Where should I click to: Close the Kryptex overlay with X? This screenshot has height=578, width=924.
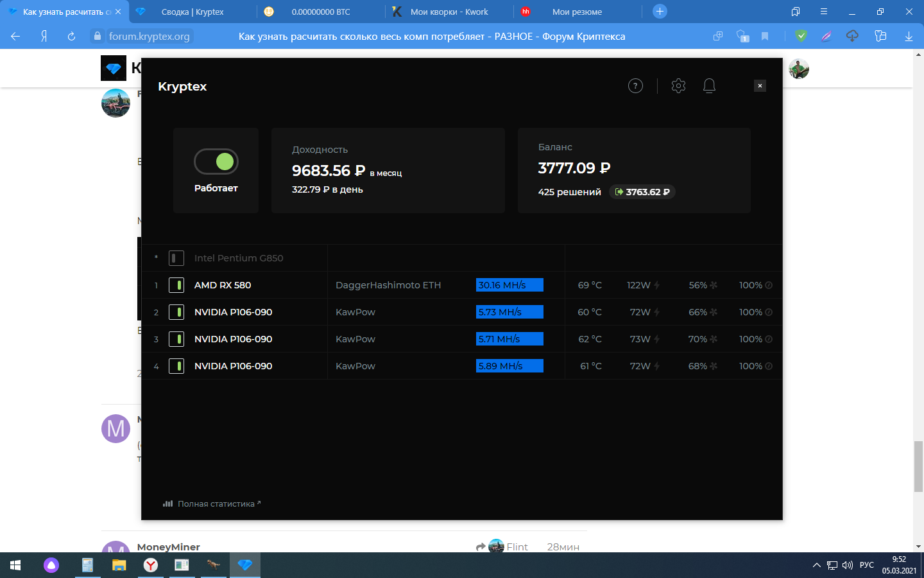pos(760,86)
